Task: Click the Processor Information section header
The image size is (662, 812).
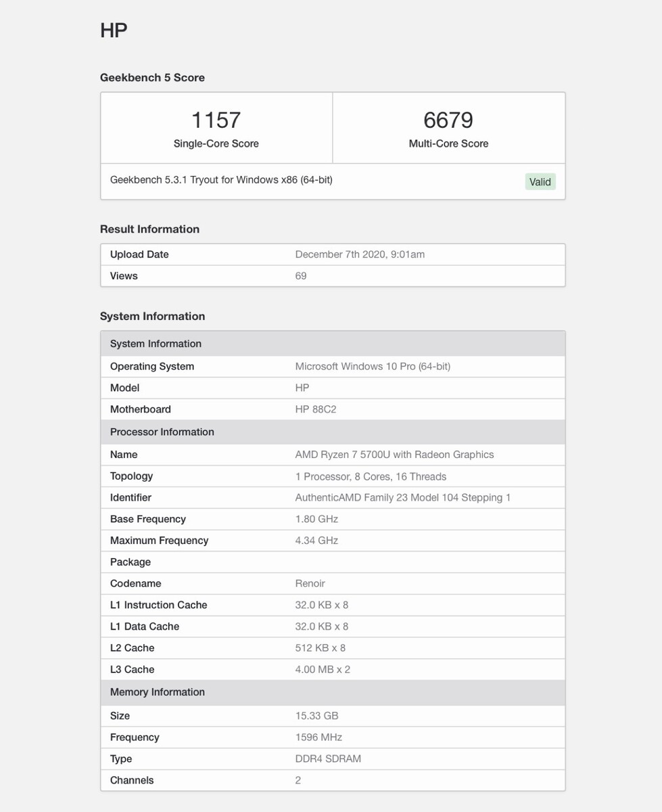Action: point(162,432)
